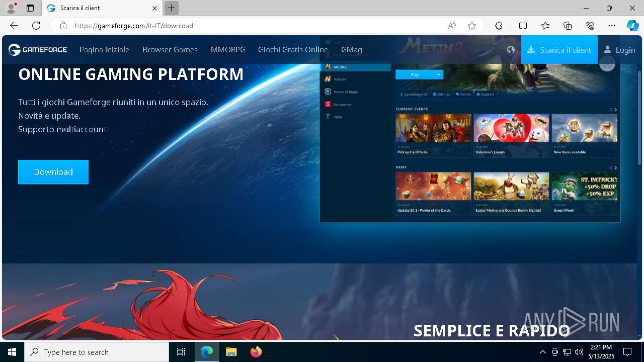This screenshot has width=644, height=362.
Task: Open Browser essentials icon
Action: coord(590,26)
